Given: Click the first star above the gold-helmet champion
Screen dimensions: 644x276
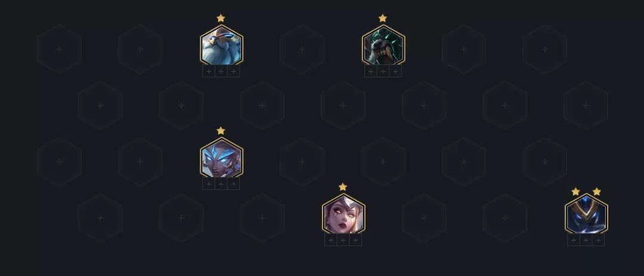Looking at the screenshot, I should coord(575,191).
